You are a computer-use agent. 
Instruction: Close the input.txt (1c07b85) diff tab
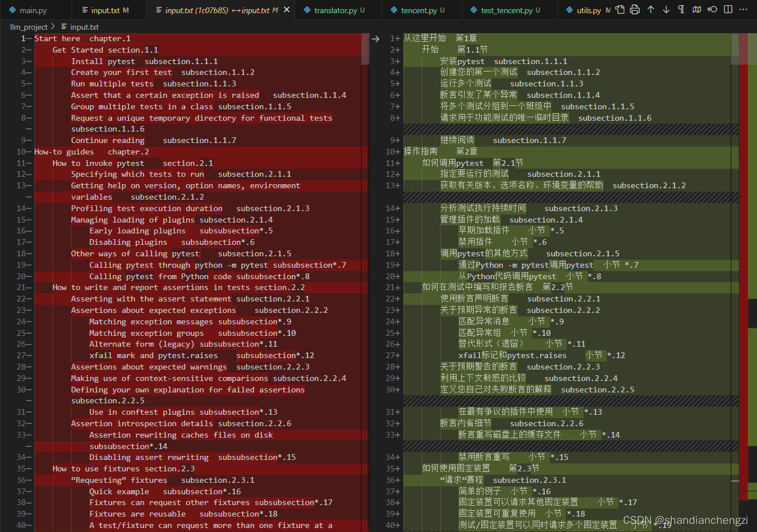click(x=287, y=10)
